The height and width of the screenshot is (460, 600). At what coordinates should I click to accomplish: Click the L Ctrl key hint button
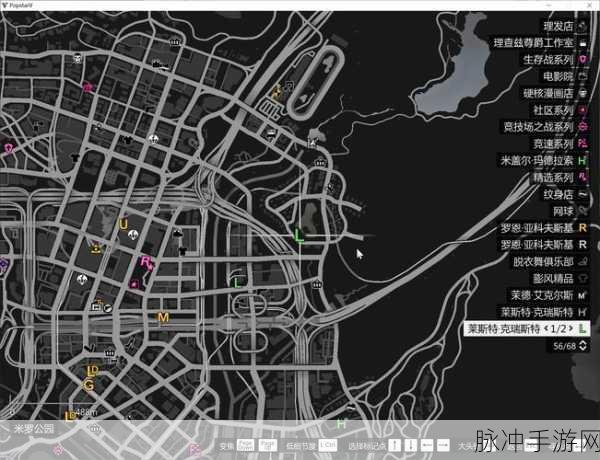tap(328, 445)
